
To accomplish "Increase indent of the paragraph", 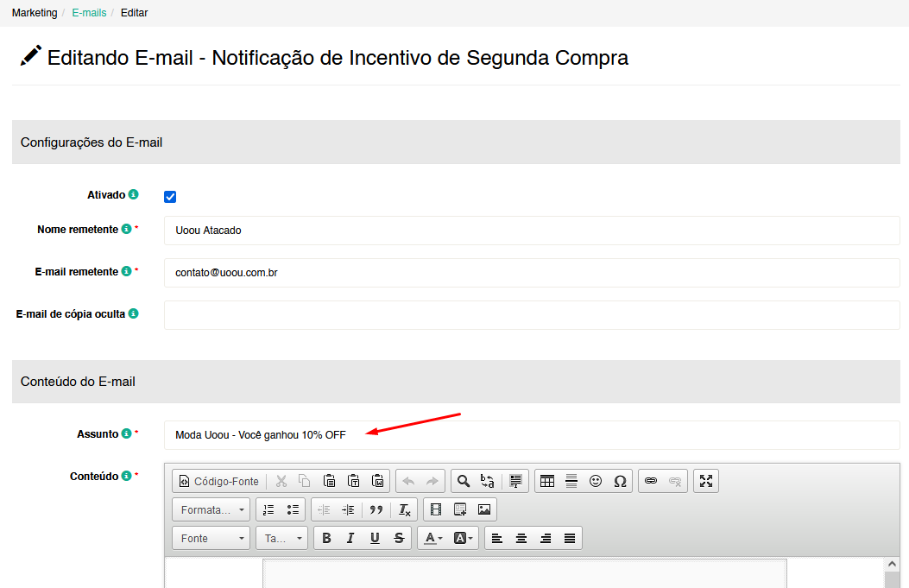I will (x=349, y=509).
